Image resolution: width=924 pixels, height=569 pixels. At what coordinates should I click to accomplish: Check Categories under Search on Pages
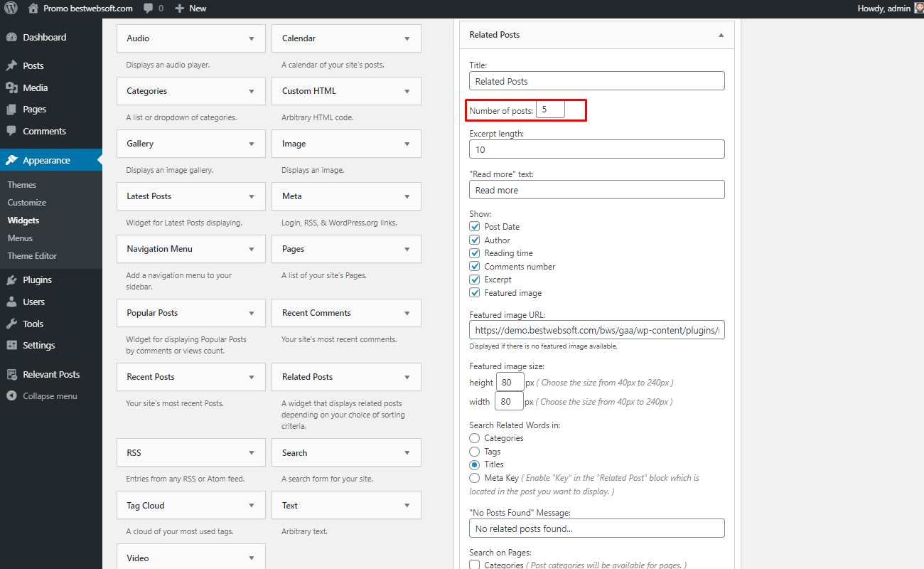[x=475, y=565]
